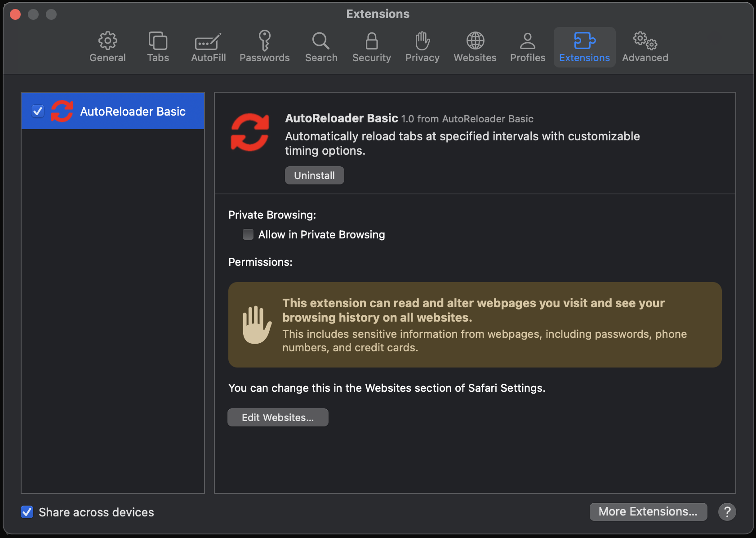
Task: Click the Uninstall button
Action: tap(314, 175)
